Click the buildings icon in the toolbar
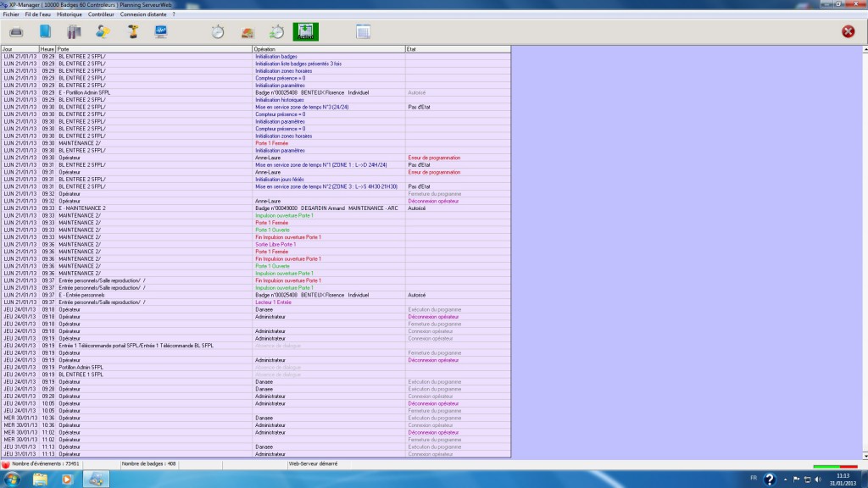This screenshot has height=488, width=868. click(75, 31)
